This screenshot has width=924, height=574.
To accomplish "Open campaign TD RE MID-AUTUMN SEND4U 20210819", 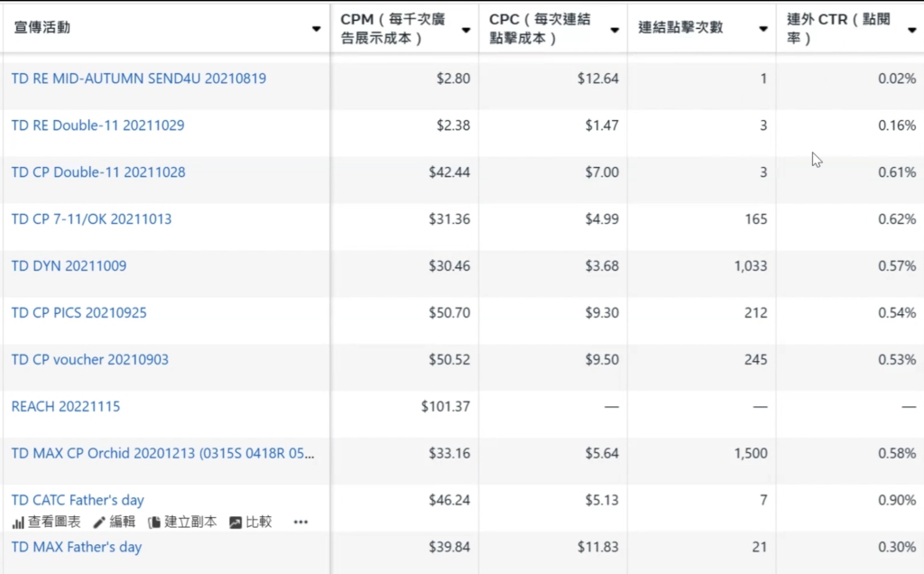I will click(138, 79).
